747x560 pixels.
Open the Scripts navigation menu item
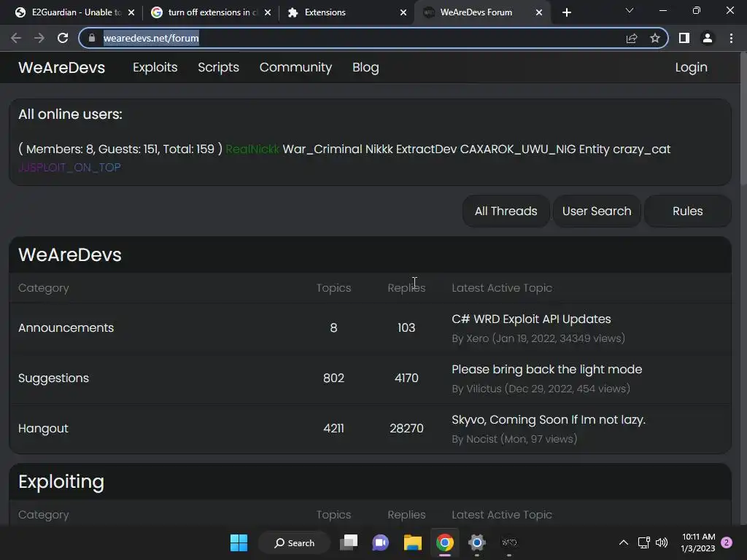pos(218,68)
